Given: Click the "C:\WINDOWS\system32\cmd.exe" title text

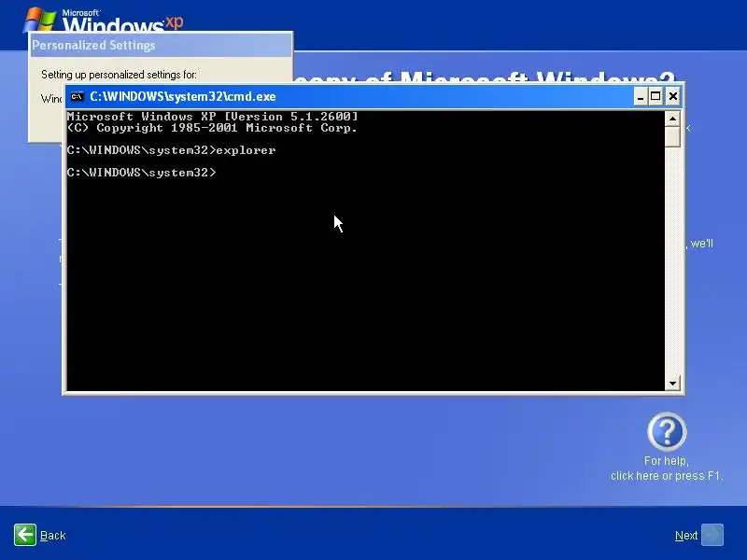Looking at the screenshot, I should coord(183,97).
